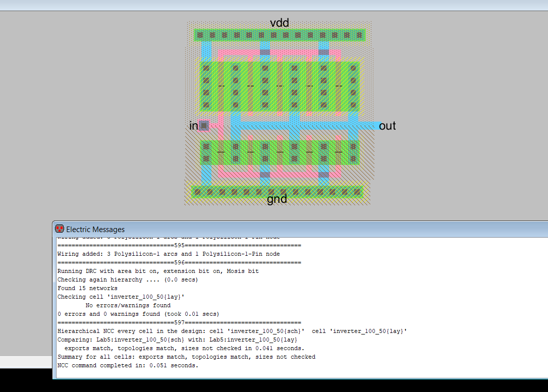Select the 'gnd' export label

coord(277,199)
